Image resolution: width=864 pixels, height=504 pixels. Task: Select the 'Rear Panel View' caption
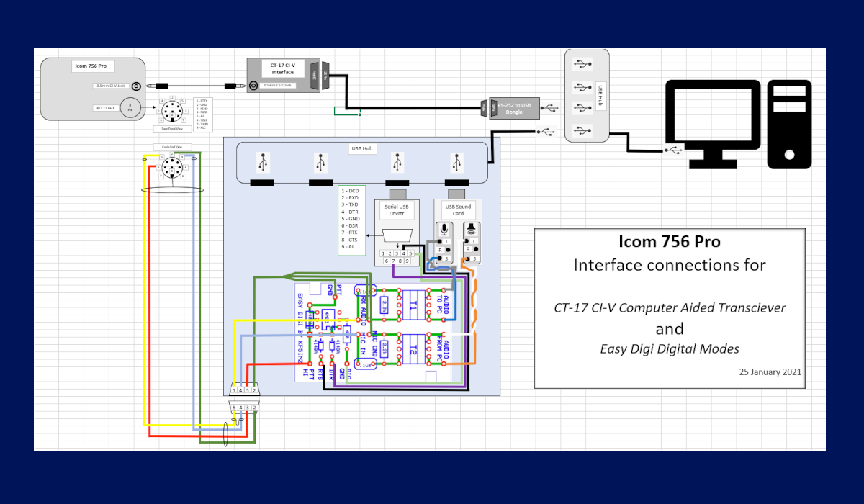coord(171,128)
